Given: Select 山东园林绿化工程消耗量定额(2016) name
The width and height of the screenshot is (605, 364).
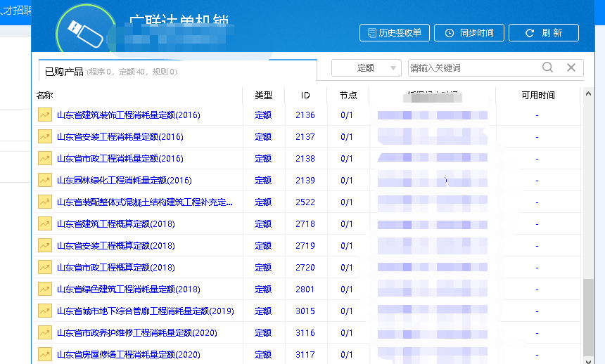Looking at the screenshot, I should (125, 180).
